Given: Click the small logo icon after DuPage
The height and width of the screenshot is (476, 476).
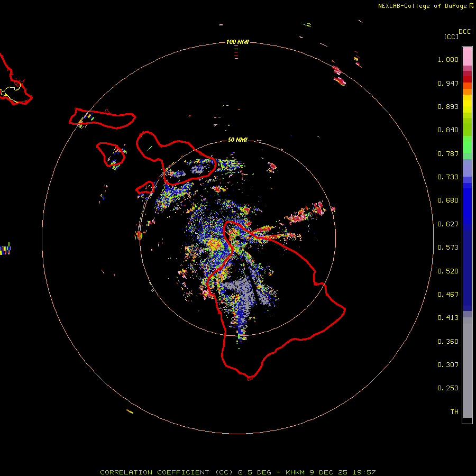Looking at the screenshot, I should click(x=471, y=5).
